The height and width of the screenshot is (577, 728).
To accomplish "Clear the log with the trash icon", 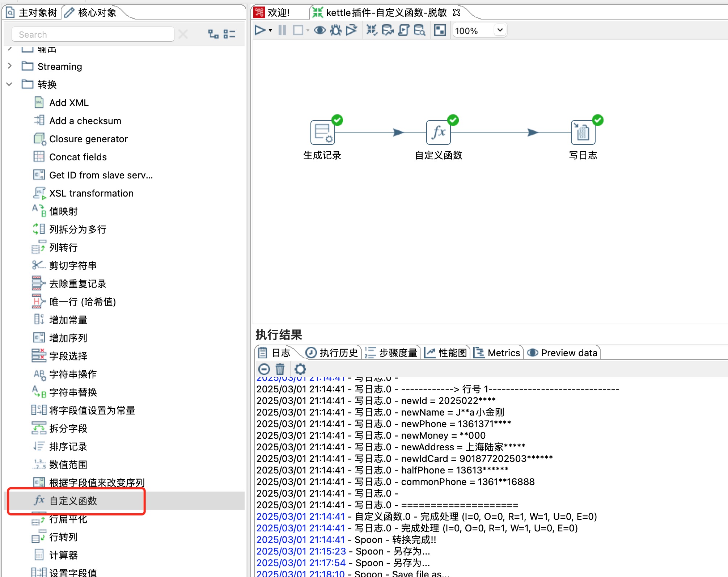I will 280,369.
